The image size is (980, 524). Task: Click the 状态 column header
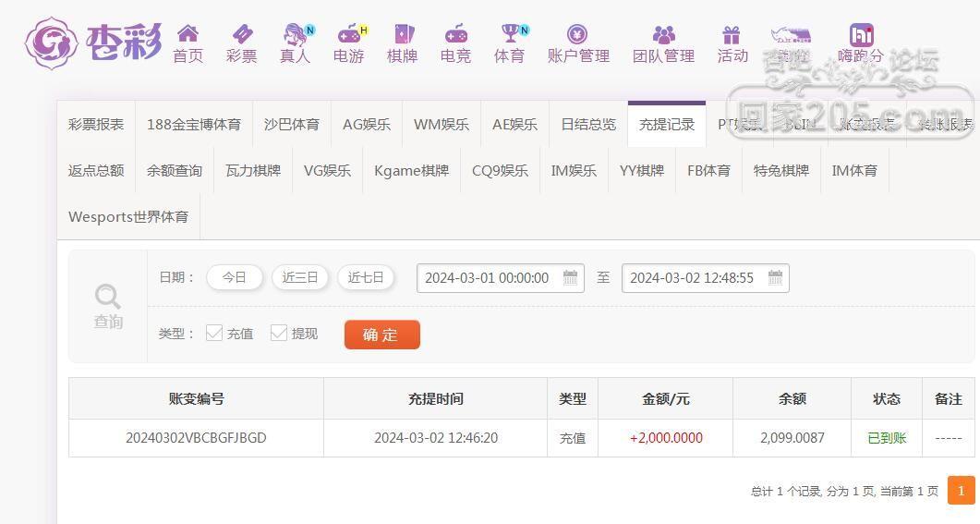coord(887,399)
